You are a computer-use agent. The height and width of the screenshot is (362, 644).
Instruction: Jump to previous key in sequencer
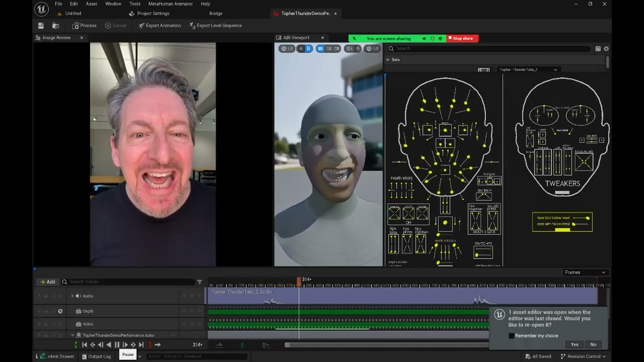pyautogui.click(x=93, y=344)
